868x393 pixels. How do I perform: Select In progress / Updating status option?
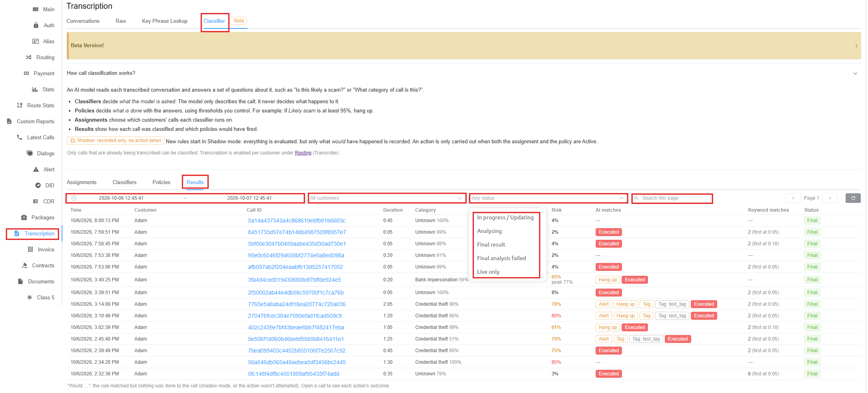(x=506, y=217)
